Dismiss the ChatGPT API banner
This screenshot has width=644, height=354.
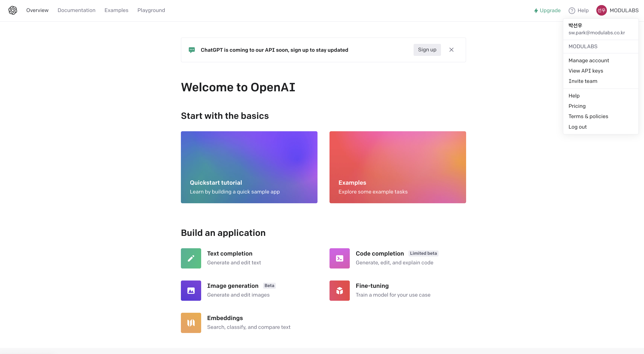pyautogui.click(x=452, y=49)
